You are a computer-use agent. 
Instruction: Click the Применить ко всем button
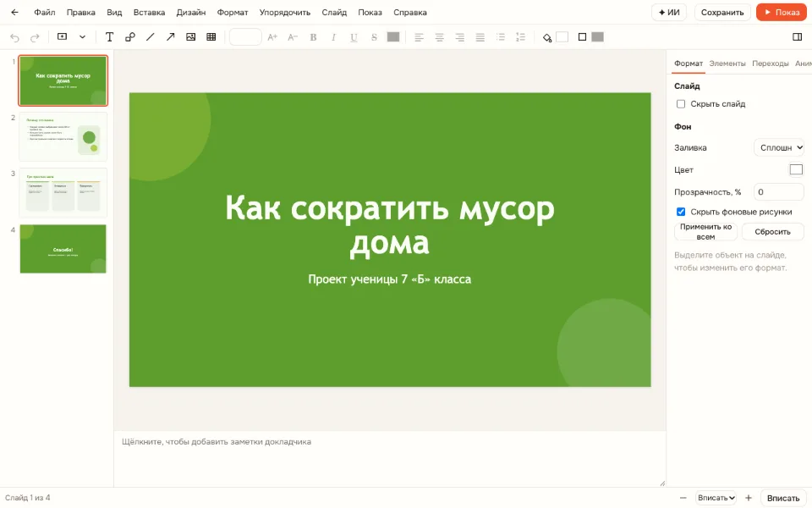(705, 232)
